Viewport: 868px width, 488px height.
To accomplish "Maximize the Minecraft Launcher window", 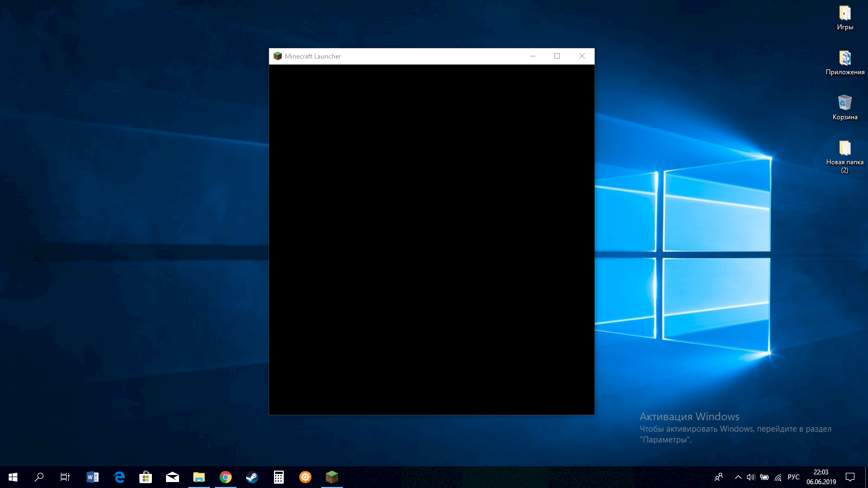I will pos(557,56).
